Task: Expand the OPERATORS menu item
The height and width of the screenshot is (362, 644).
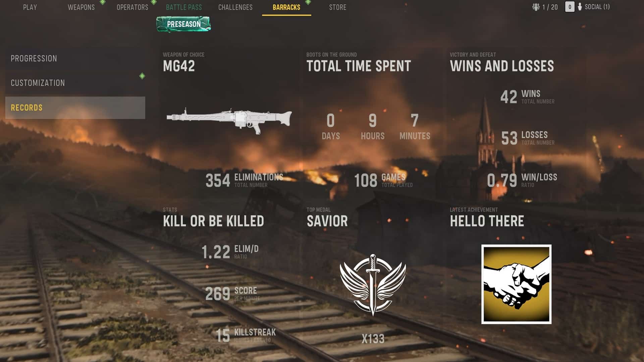Action: point(132,7)
